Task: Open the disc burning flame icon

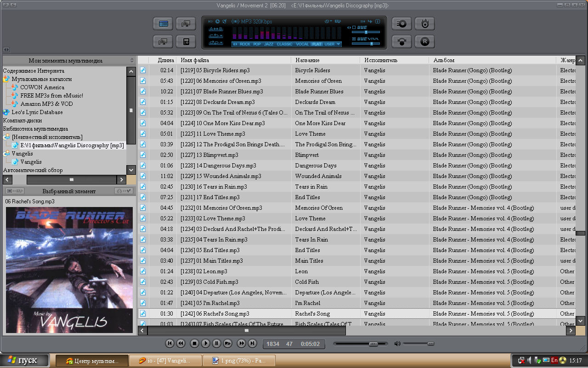Action: [425, 23]
